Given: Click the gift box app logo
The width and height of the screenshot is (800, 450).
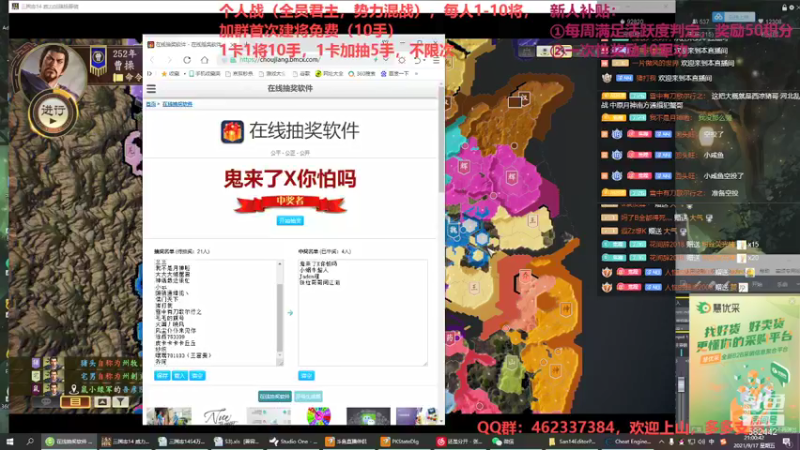Looking at the screenshot, I should (x=232, y=132).
